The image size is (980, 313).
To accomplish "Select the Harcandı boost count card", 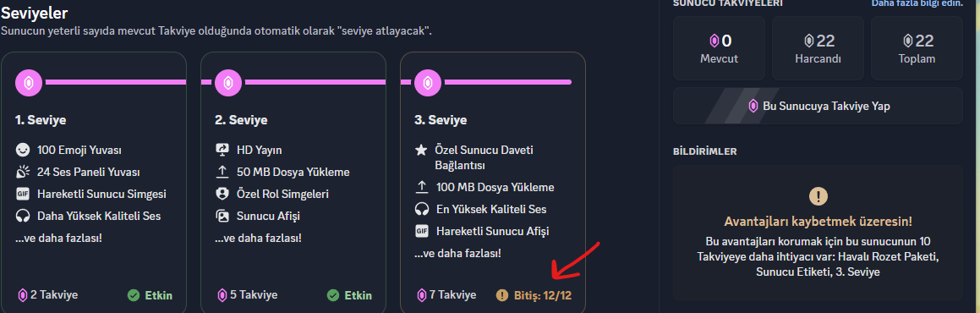I will click(818, 48).
